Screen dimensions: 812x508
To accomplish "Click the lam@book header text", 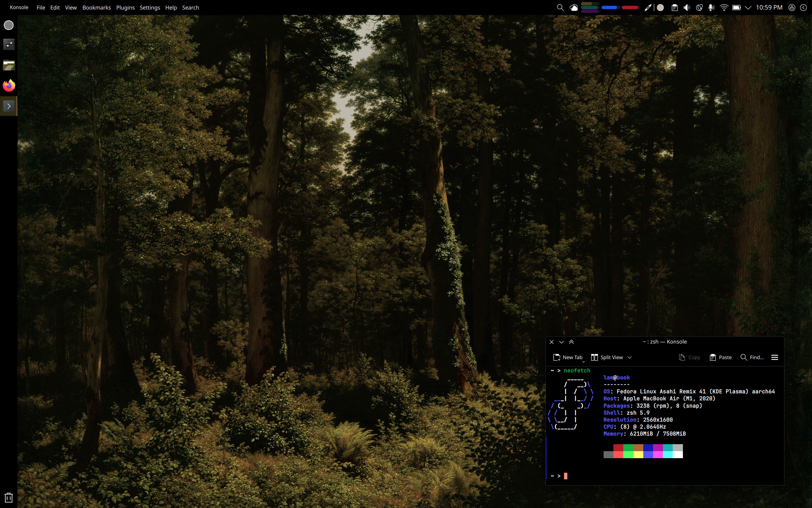I will coord(616,378).
